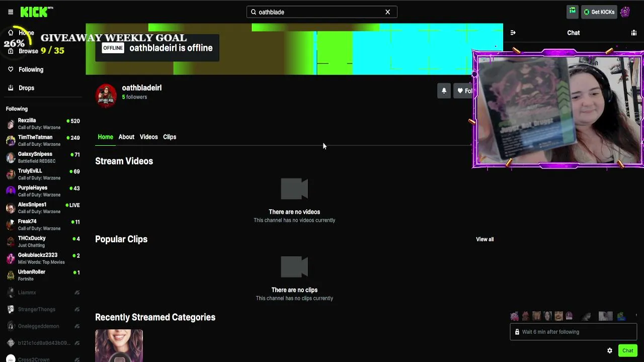Open chat settings gear

coord(610,350)
